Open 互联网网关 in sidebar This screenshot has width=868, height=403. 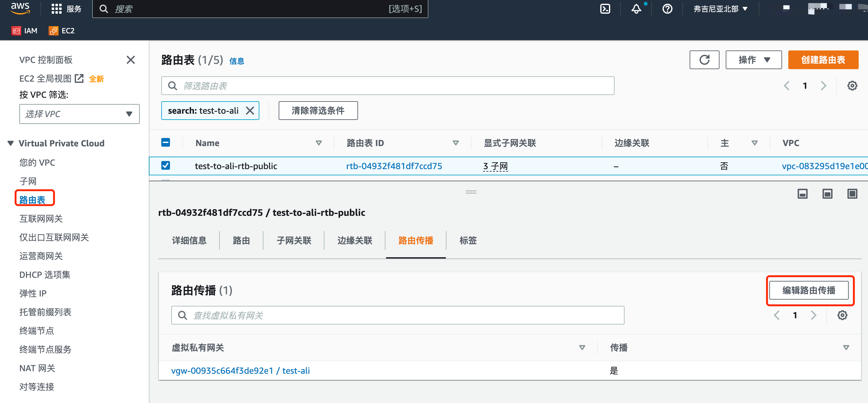[41, 219]
